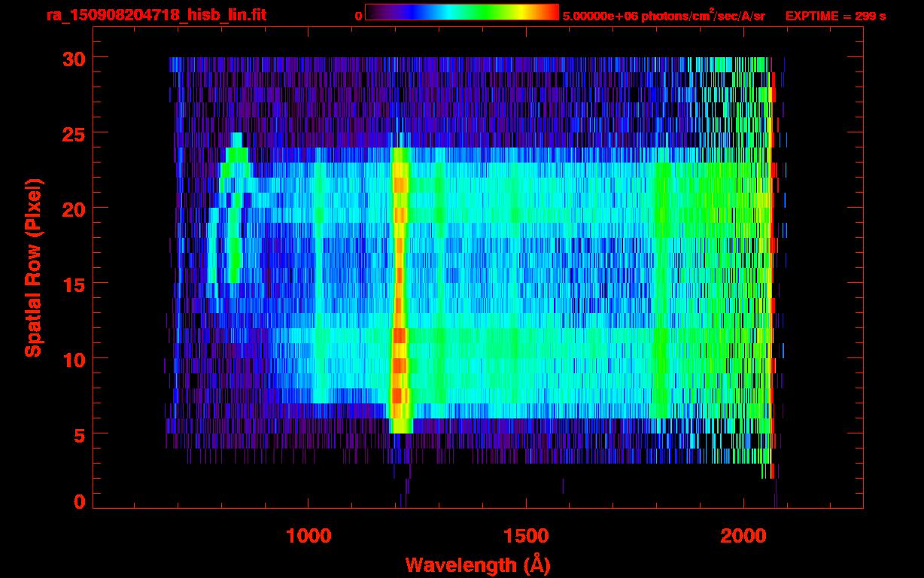Screen dimensions: 924x578
Task: Click the y-axis tick label 15
Action: click(x=73, y=284)
